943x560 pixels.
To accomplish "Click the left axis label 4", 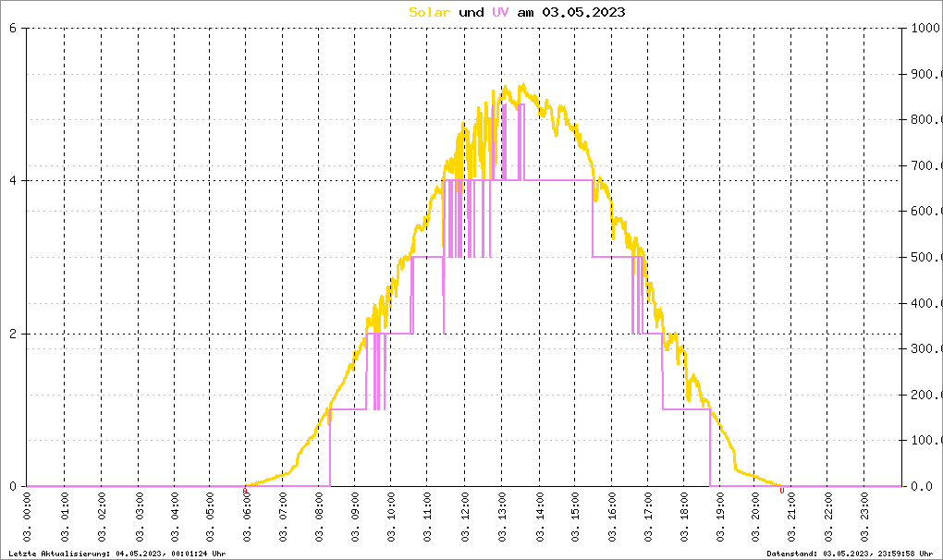I will coord(13,181).
